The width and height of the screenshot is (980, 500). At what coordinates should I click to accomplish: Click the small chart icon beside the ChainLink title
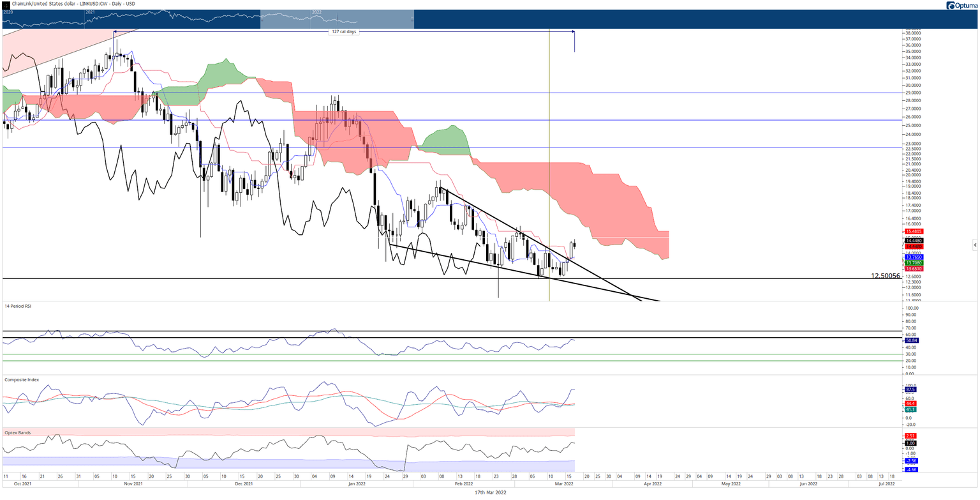pyautogui.click(x=6, y=4)
